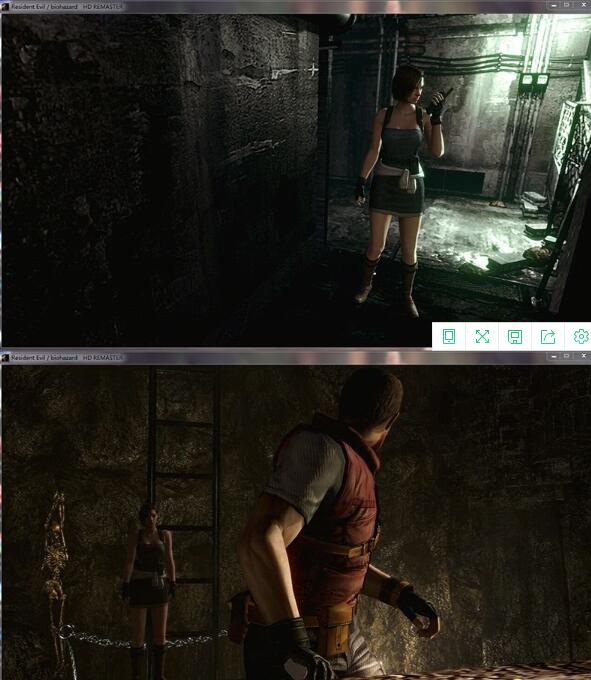Click the upper window's "Resident Evil / biohazard HD REMASTER" title
The width and height of the screenshot is (591, 680).
67,7
